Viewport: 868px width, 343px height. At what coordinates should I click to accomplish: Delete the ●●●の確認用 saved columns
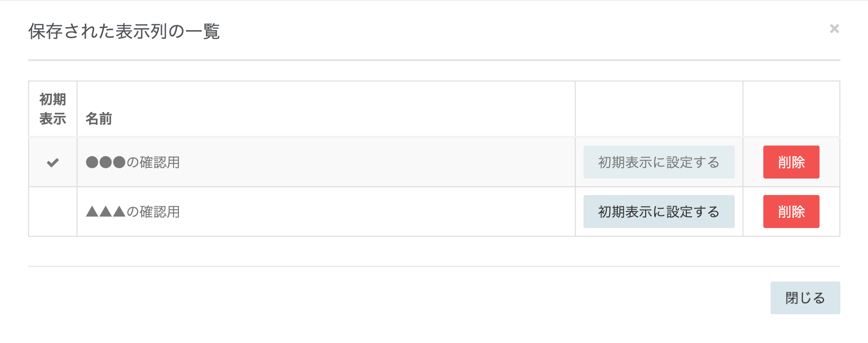pos(791,162)
